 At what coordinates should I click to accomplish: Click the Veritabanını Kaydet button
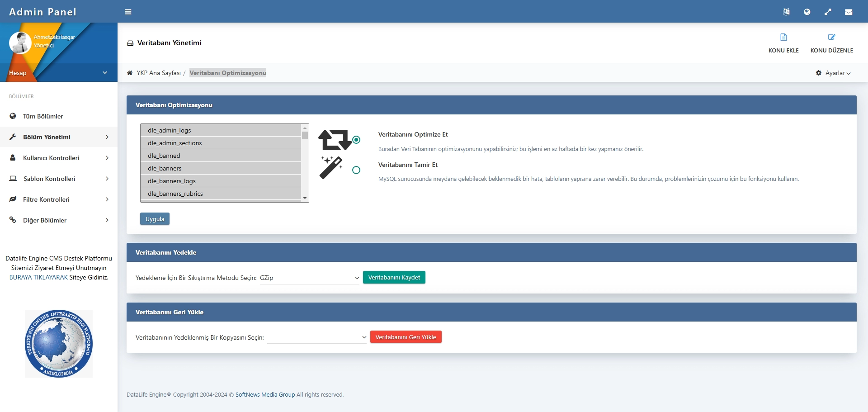(x=394, y=277)
